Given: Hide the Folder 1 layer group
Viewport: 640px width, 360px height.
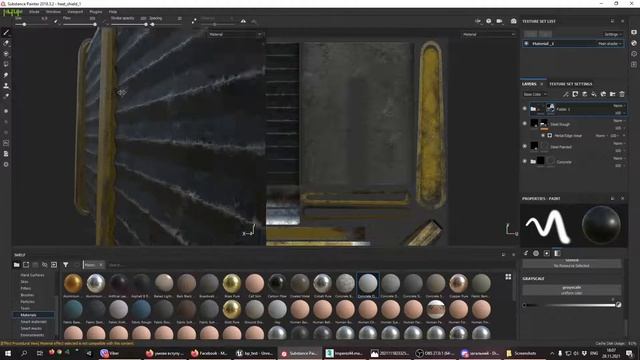Looking at the screenshot, I should coord(525,109).
